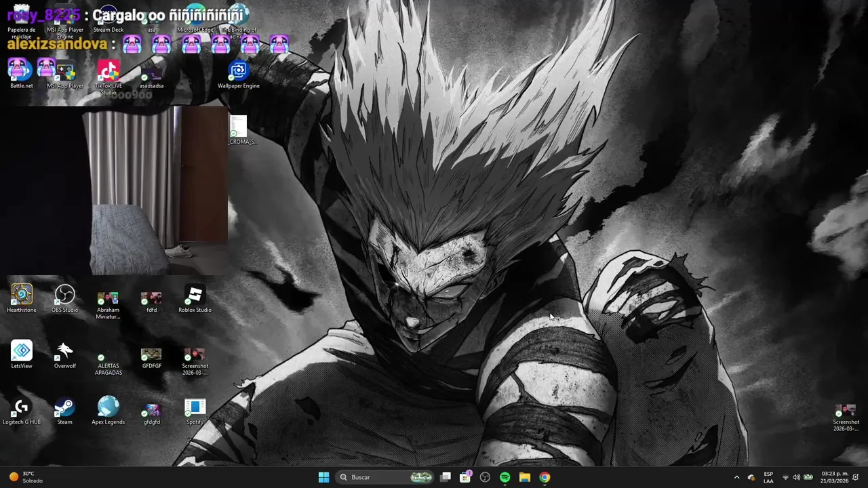Select the Roblox Studio desktop shortcut
Screen dimensions: 868x488
(x=195, y=299)
